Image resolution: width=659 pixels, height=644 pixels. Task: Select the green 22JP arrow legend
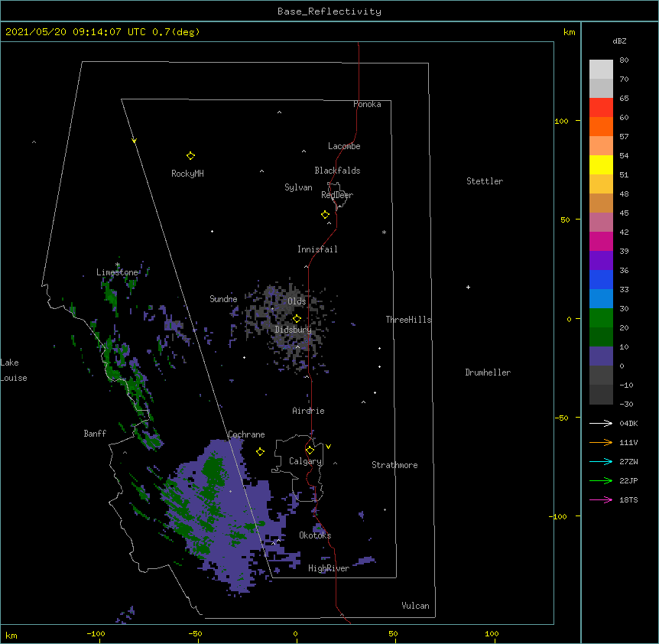pyautogui.click(x=601, y=480)
